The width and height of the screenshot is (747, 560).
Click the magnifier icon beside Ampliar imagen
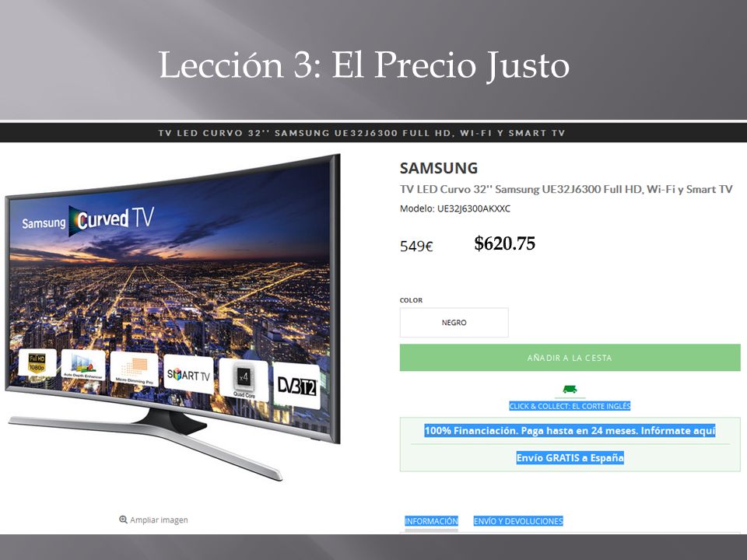click(x=123, y=520)
